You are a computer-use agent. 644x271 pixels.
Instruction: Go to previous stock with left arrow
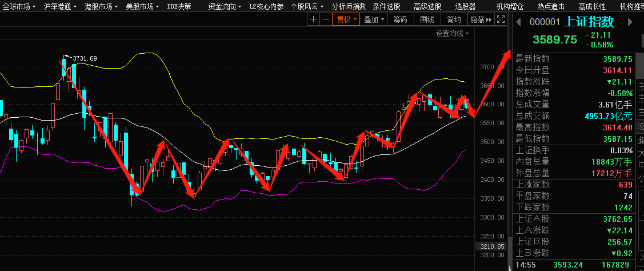[x=519, y=22]
